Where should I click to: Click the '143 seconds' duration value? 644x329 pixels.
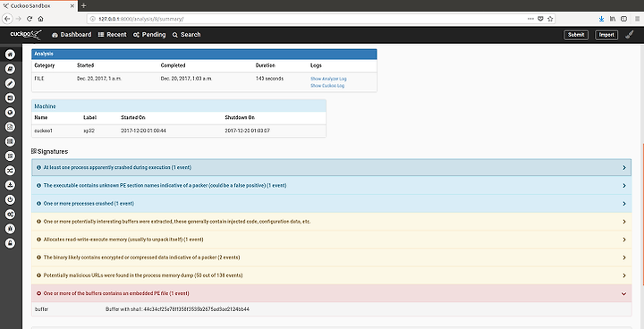[269, 79]
